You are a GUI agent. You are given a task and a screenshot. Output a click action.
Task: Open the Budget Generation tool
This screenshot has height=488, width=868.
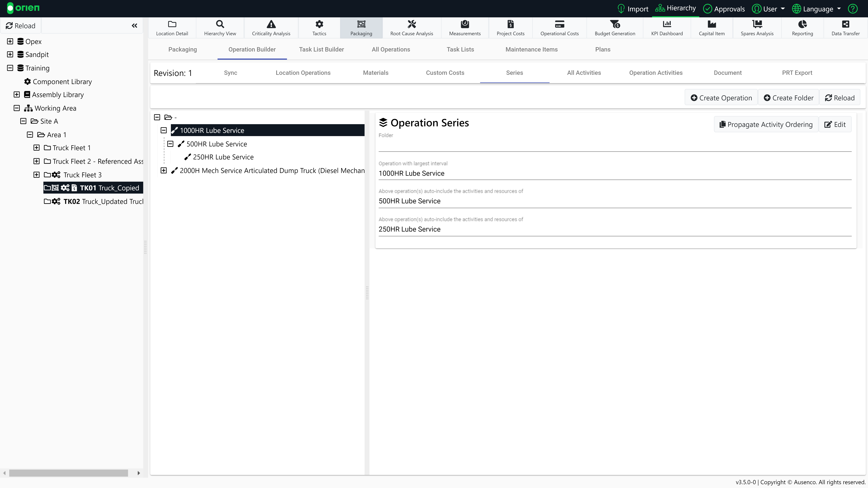tap(615, 28)
